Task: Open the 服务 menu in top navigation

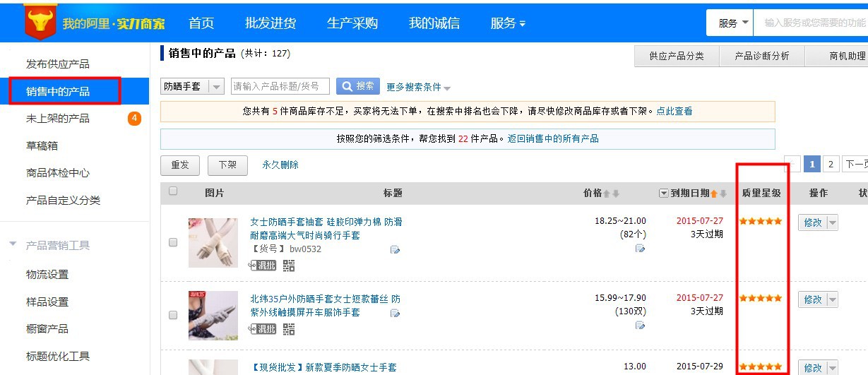Action: pos(508,23)
